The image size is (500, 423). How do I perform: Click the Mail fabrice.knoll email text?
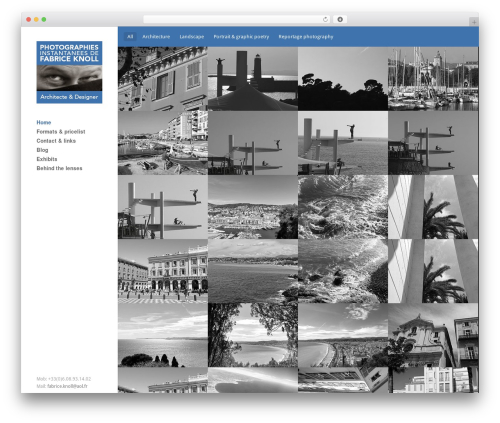(62, 386)
